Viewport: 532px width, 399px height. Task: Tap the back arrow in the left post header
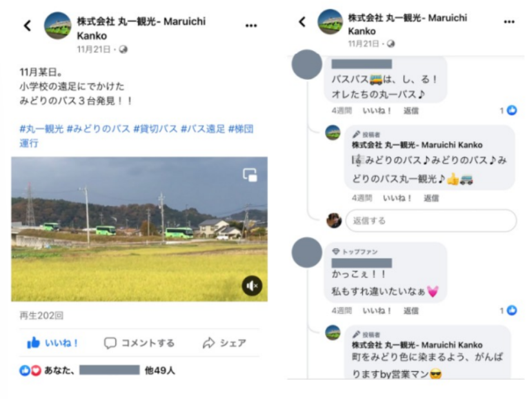(x=28, y=25)
